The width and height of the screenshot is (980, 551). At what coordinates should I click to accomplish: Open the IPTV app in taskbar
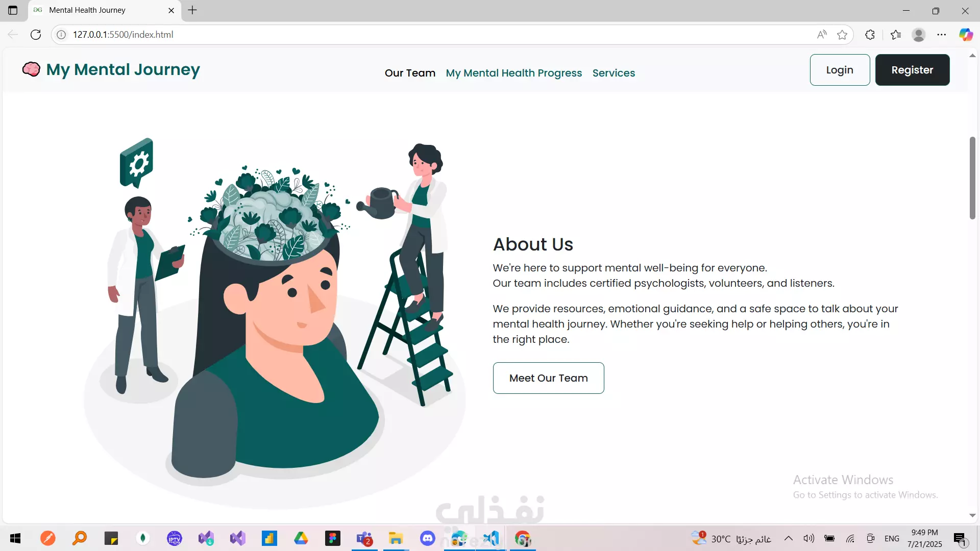point(175,538)
